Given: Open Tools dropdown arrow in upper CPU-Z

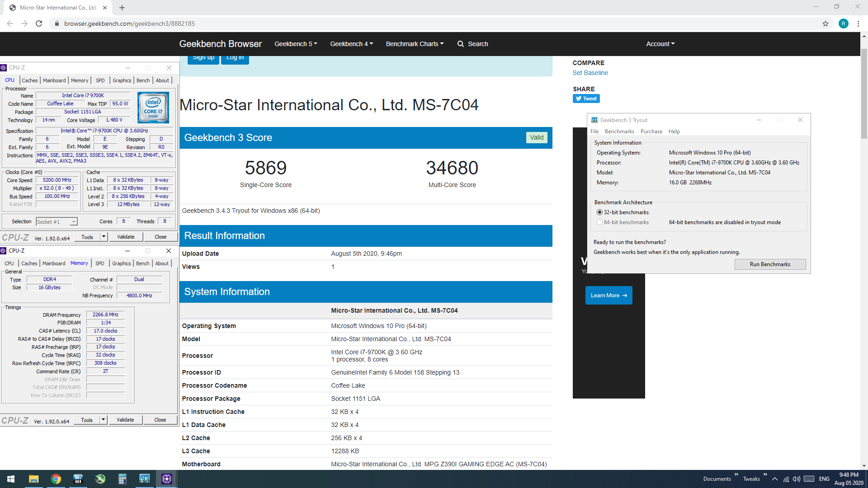Looking at the screenshot, I should (104, 237).
